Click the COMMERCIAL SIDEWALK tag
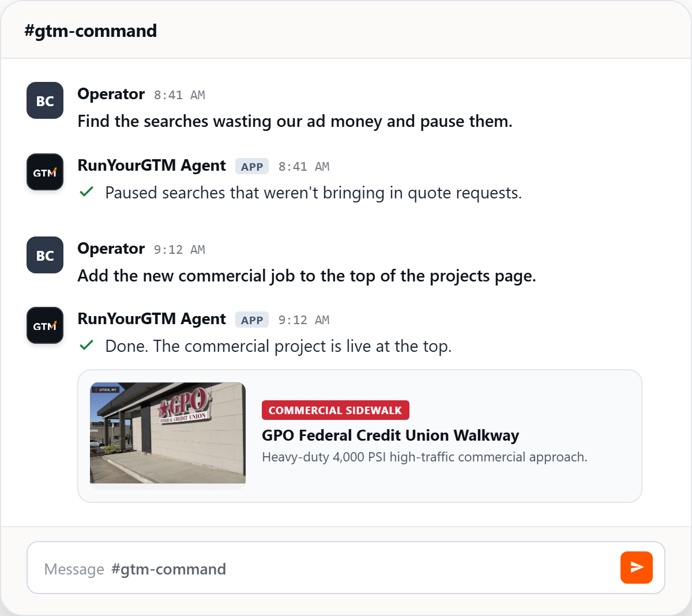This screenshot has height=616, width=692. pyautogui.click(x=336, y=410)
